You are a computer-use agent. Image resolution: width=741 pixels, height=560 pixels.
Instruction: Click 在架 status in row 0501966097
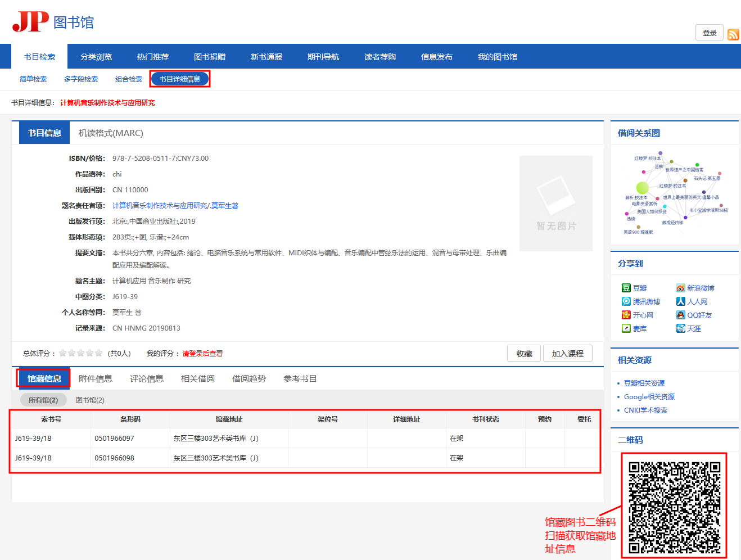[457, 439]
